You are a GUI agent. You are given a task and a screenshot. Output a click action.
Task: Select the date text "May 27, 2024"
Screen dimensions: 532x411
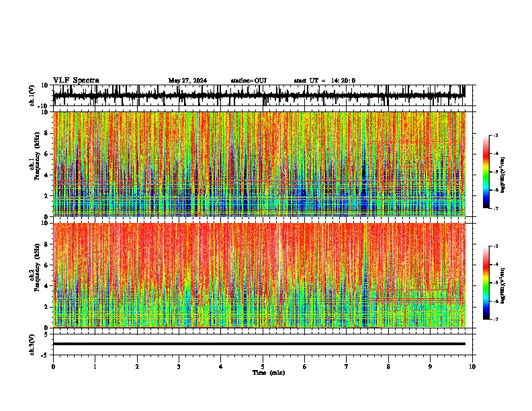point(187,81)
